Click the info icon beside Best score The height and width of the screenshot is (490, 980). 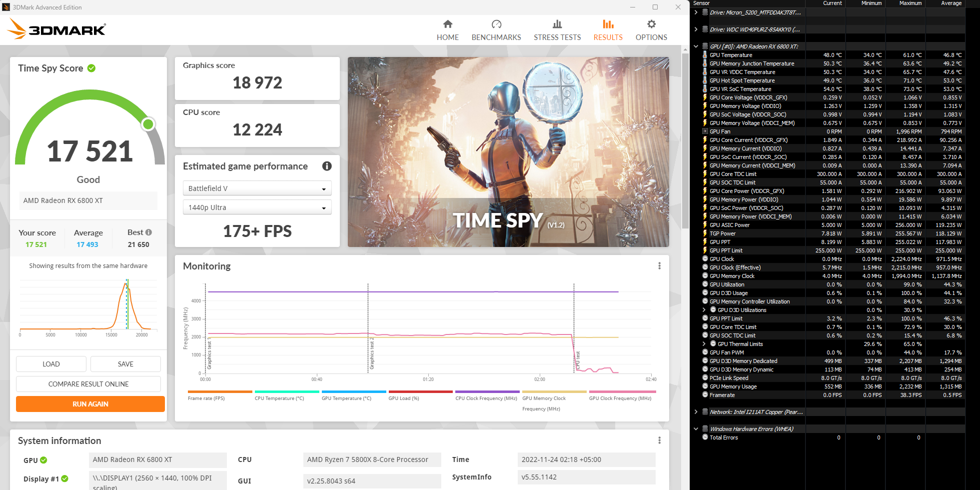pyautogui.click(x=148, y=232)
